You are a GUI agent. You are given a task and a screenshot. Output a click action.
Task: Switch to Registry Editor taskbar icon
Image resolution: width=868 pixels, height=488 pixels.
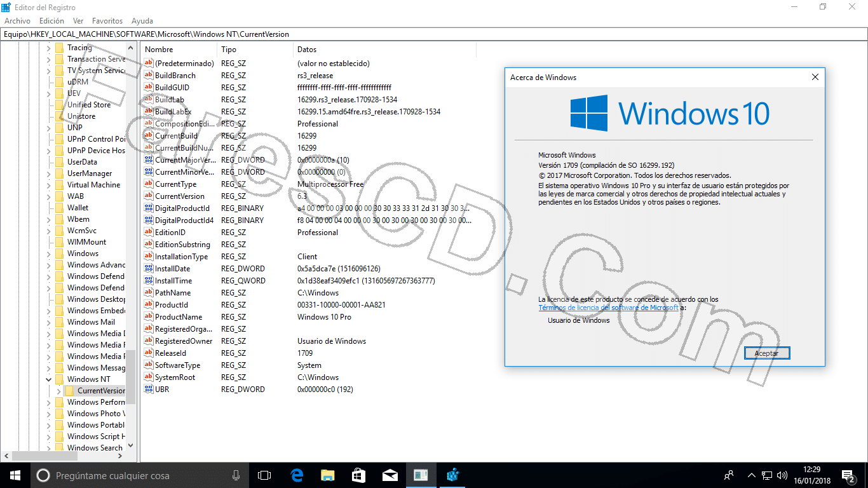pos(452,475)
